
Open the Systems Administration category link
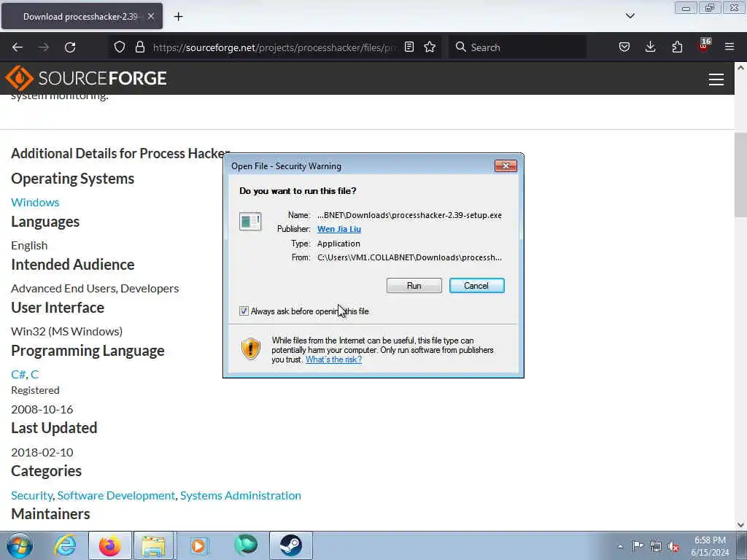(241, 496)
